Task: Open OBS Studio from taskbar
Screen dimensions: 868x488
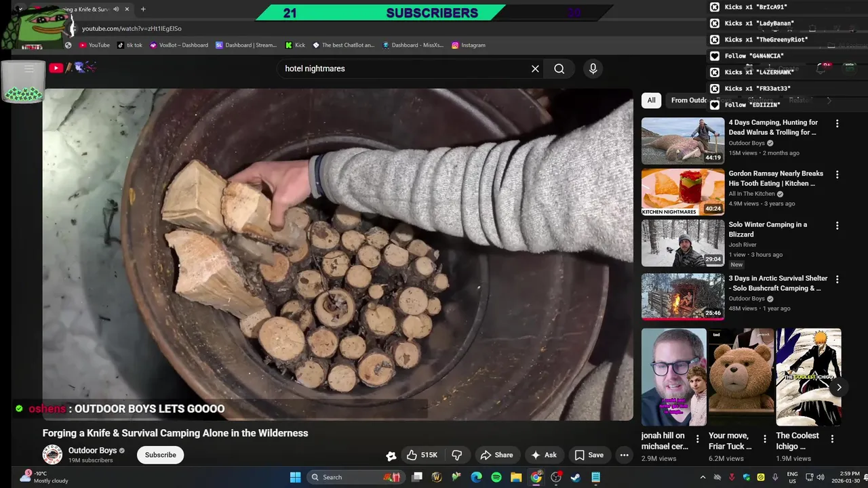Action: point(556,477)
